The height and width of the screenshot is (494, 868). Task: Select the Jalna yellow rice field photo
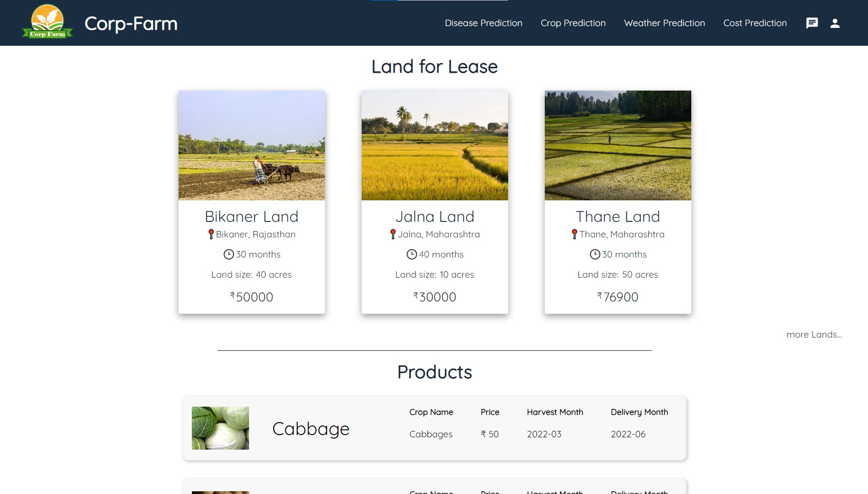point(435,145)
